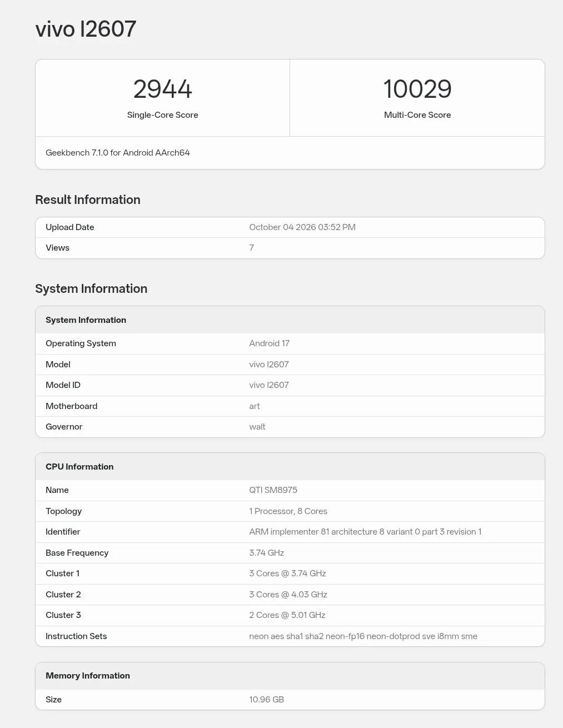Viewport: 563px width, 728px height.
Task: Click the page title vivo I2607
Action: pos(86,29)
